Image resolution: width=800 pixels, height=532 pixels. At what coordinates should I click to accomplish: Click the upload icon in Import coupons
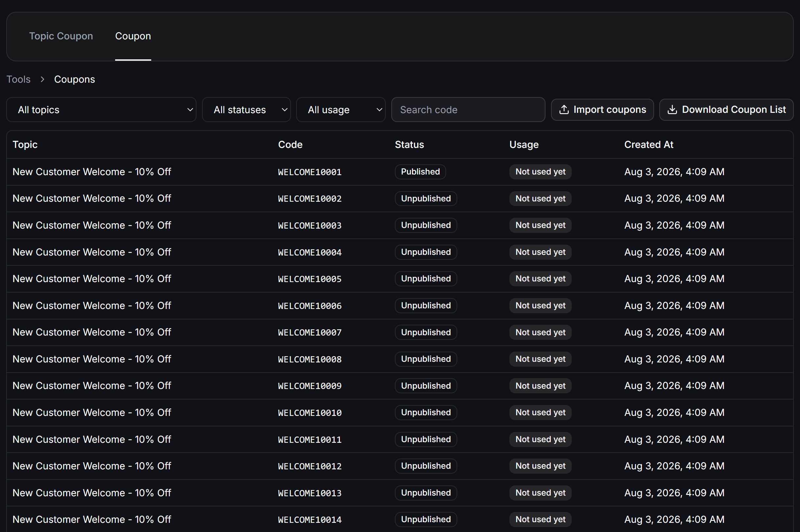(x=564, y=110)
